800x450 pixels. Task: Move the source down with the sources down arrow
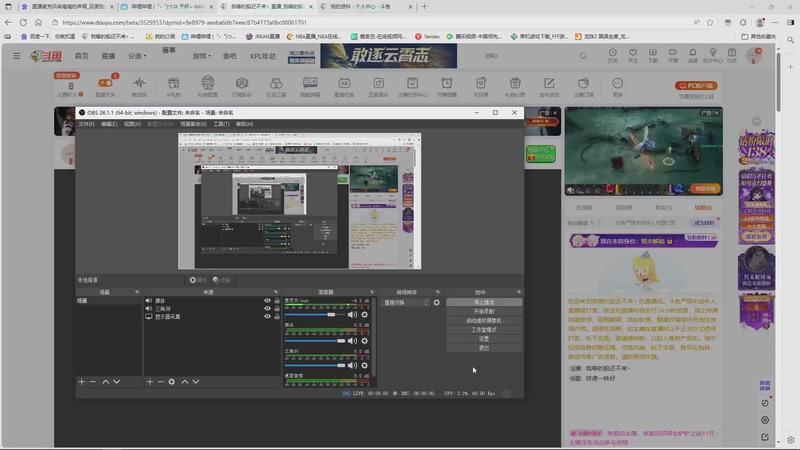click(196, 382)
